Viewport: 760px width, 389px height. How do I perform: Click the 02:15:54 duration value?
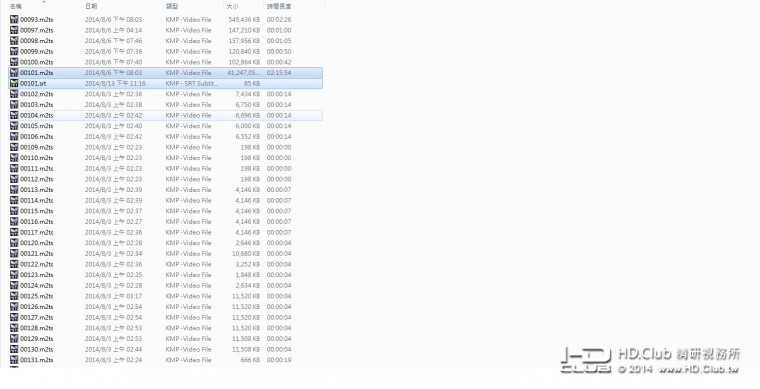279,73
